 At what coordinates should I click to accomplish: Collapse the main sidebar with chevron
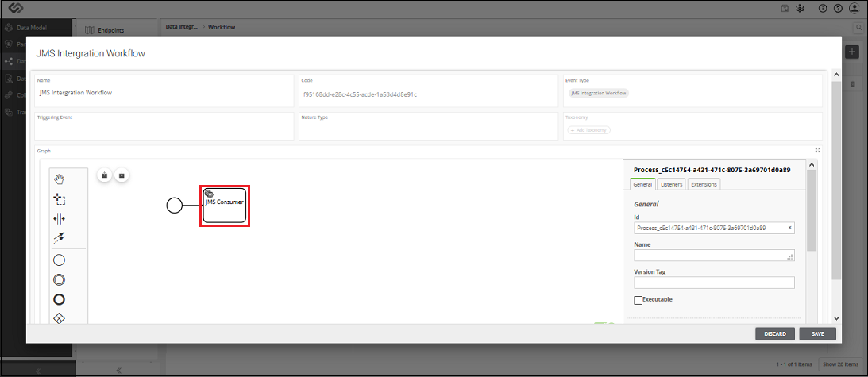(x=37, y=371)
